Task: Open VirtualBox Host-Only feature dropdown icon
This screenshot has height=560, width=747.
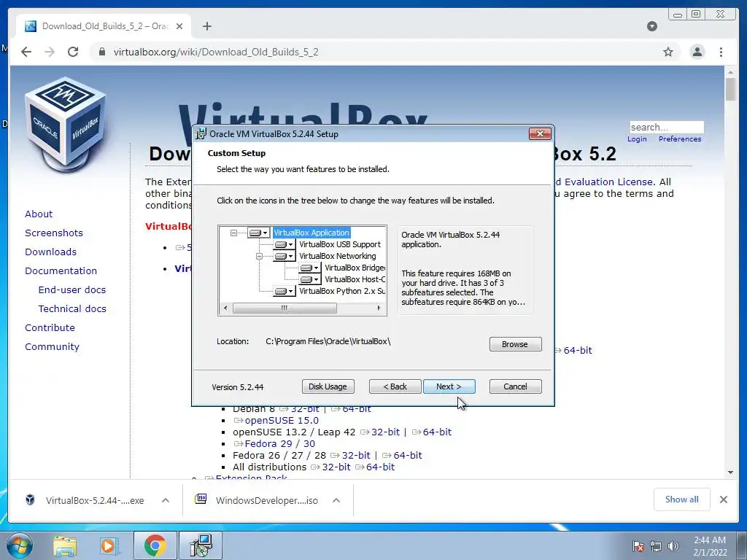Action: coord(309,279)
